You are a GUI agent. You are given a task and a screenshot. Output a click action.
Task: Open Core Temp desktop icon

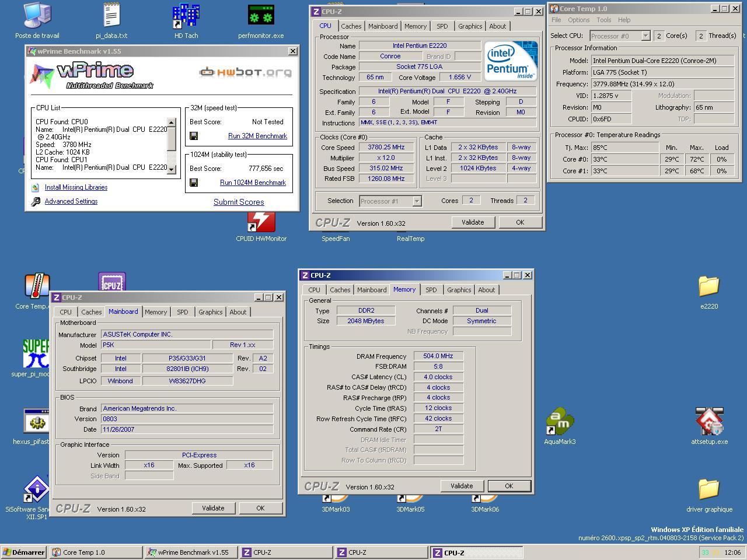37,286
